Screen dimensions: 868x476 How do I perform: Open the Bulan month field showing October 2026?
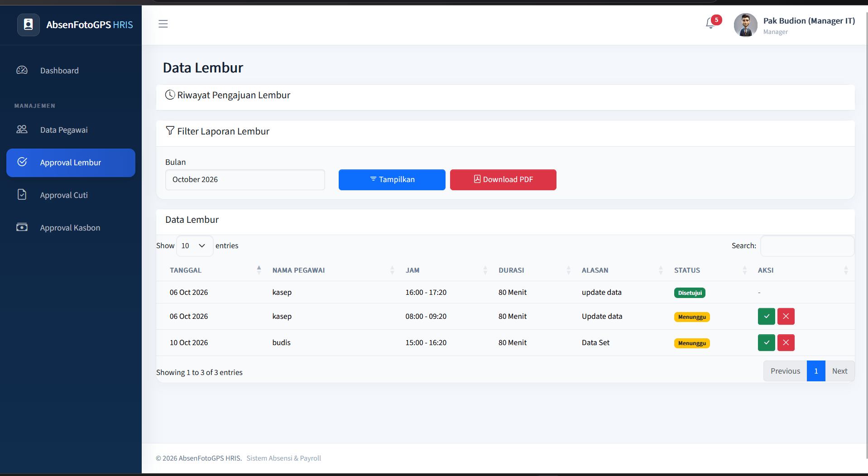click(x=245, y=180)
